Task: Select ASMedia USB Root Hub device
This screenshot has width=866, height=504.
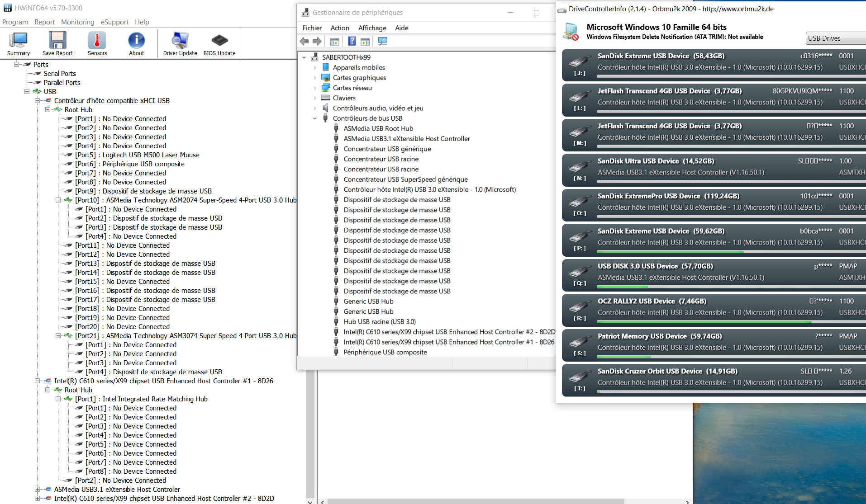Action: [x=378, y=128]
